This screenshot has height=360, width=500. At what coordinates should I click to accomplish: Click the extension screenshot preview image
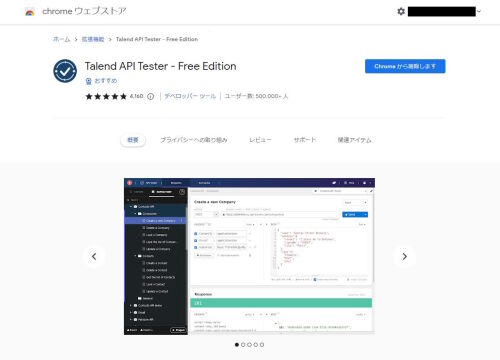pyautogui.click(x=249, y=256)
